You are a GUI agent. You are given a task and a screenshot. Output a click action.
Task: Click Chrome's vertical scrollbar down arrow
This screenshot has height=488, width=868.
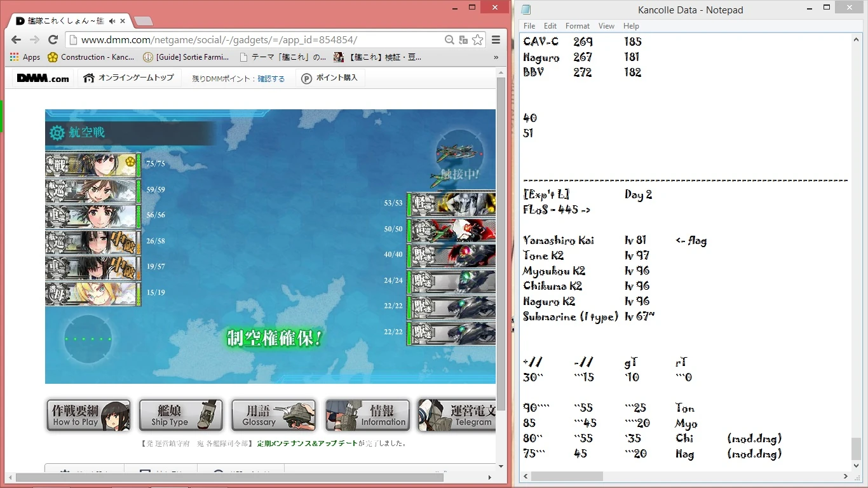click(x=501, y=466)
